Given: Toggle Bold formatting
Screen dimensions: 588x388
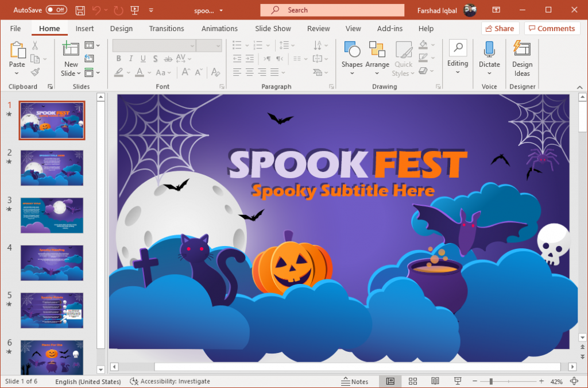Looking at the screenshot, I should point(118,59).
